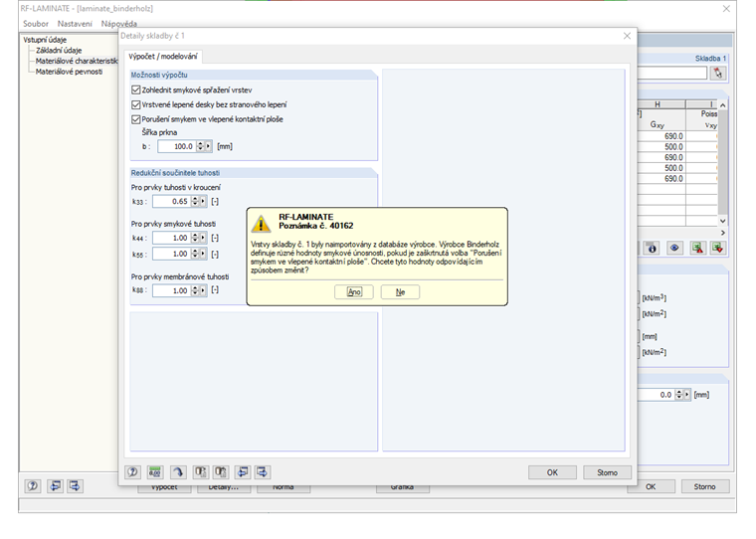This screenshot has width=756, height=539.
Task: Click the Ano button in the message box
Action: (354, 291)
